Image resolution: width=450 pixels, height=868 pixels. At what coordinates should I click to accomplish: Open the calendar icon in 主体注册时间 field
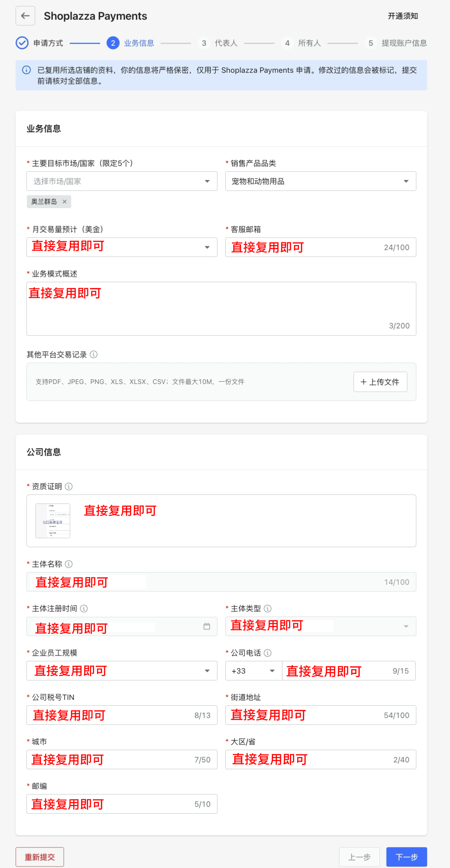coord(207,626)
